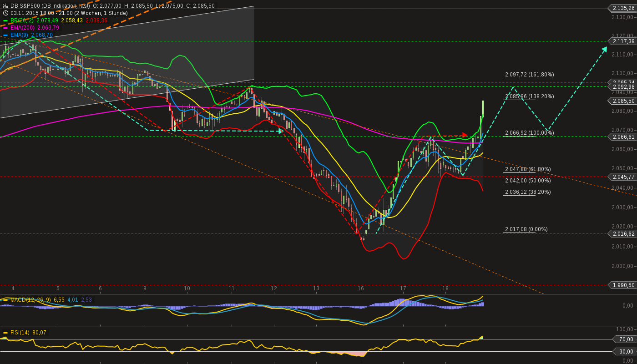This screenshot has width=637, height=364.
Task: Click the 2.066,61 price level tag
Action: click(622, 137)
